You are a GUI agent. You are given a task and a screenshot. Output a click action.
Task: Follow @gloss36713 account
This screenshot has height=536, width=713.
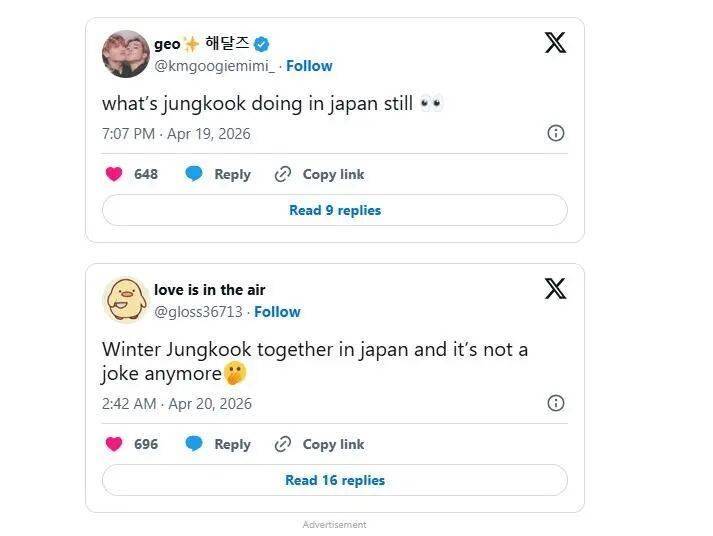277,312
